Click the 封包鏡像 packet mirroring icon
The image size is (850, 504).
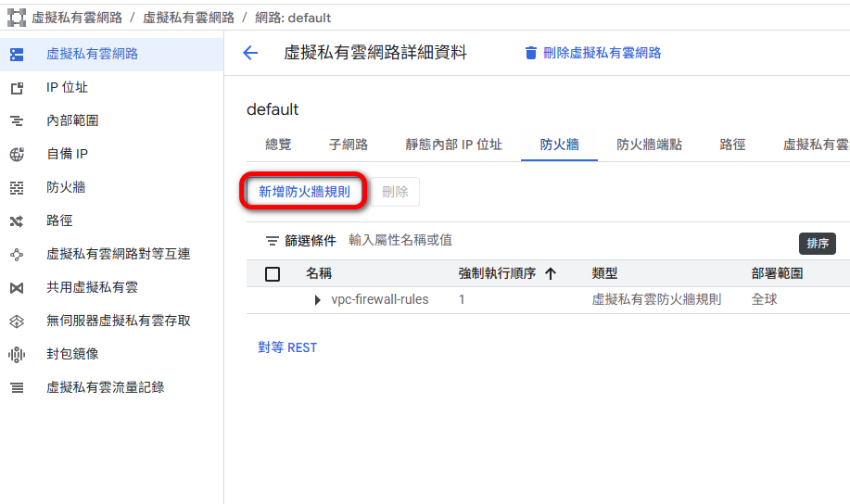coord(17,355)
